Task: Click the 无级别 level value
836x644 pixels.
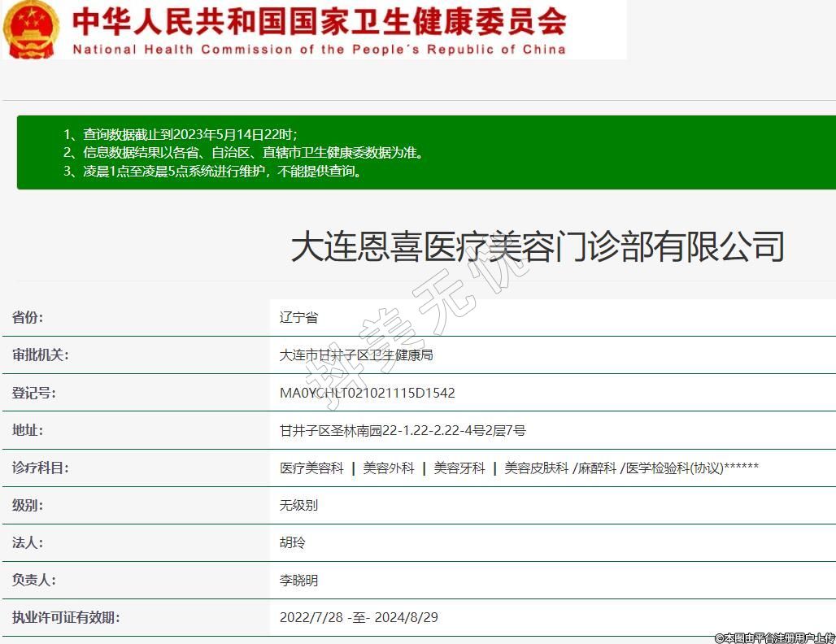Action: point(298,505)
